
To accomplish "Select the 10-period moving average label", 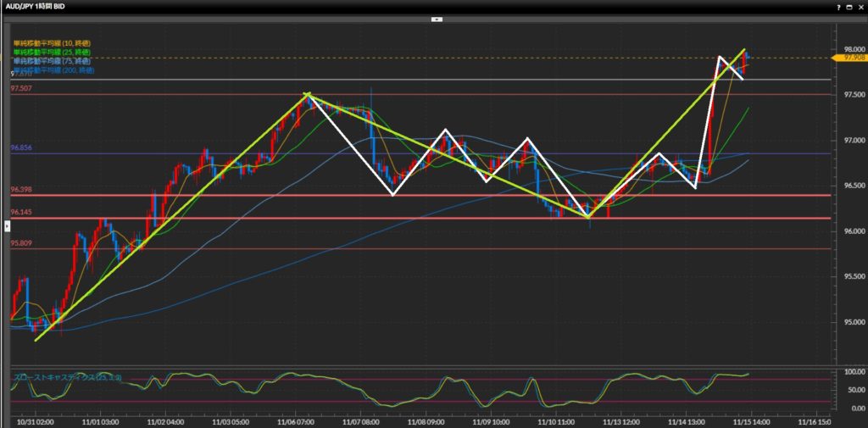I will coord(53,42).
